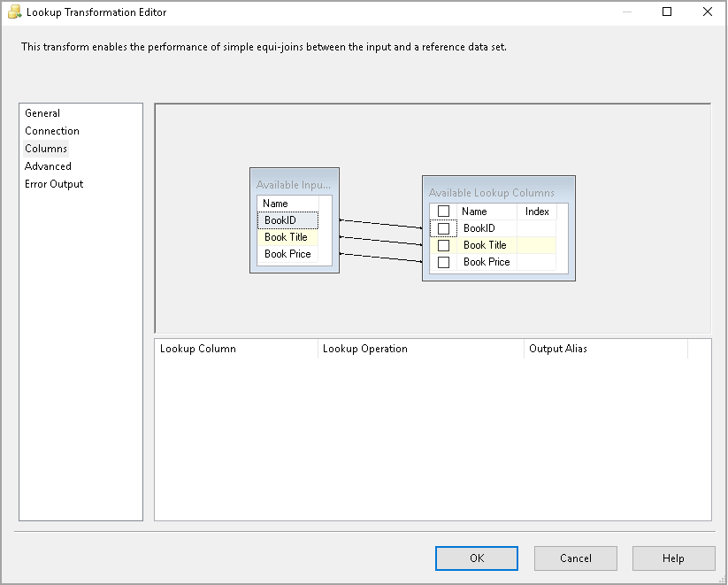
Task: Tick the Book Price lookup column checkbox
Action: click(x=444, y=262)
